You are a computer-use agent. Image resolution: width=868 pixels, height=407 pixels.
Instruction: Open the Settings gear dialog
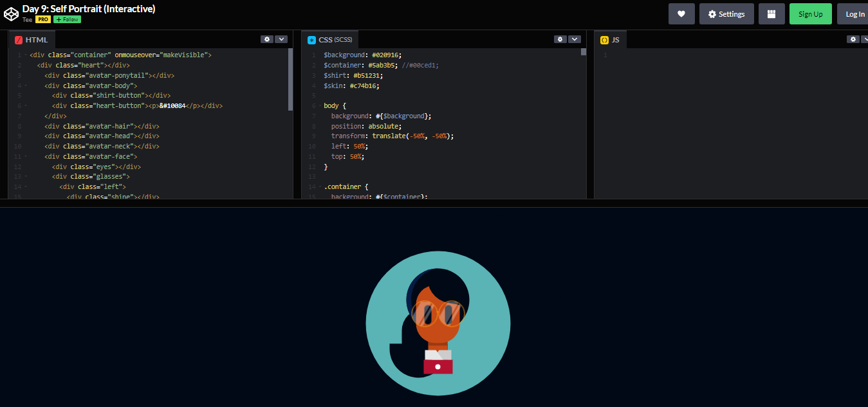click(x=726, y=14)
